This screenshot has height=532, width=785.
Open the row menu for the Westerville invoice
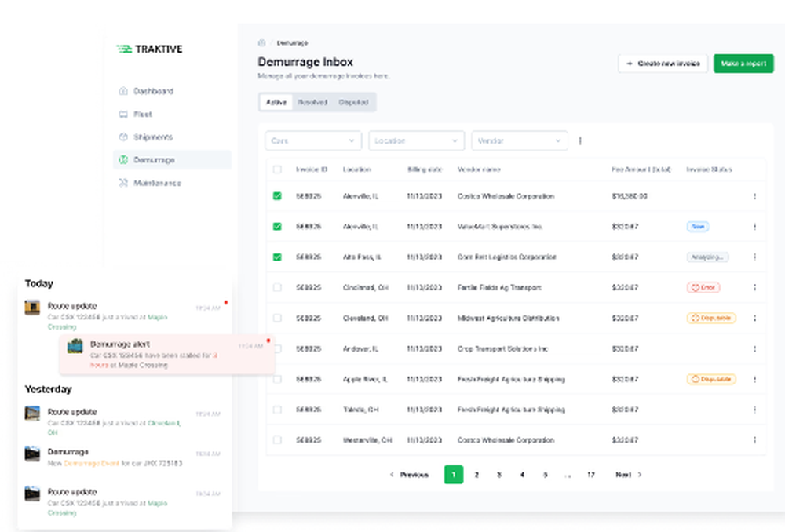tap(754, 440)
